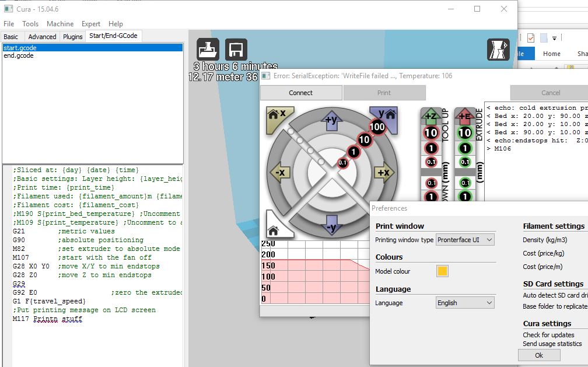Viewport: 588px width, 367px height.
Task: Click the temperature graph in print window
Action: tap(315, 272)
